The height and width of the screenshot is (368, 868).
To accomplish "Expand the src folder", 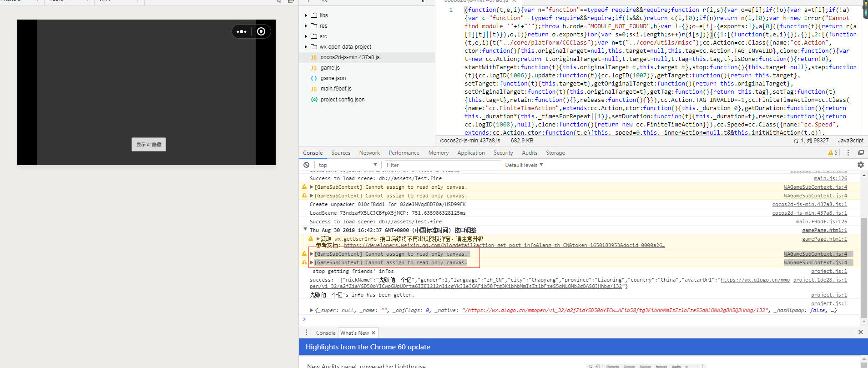I will pyautogui.click(x=306, y=36).
